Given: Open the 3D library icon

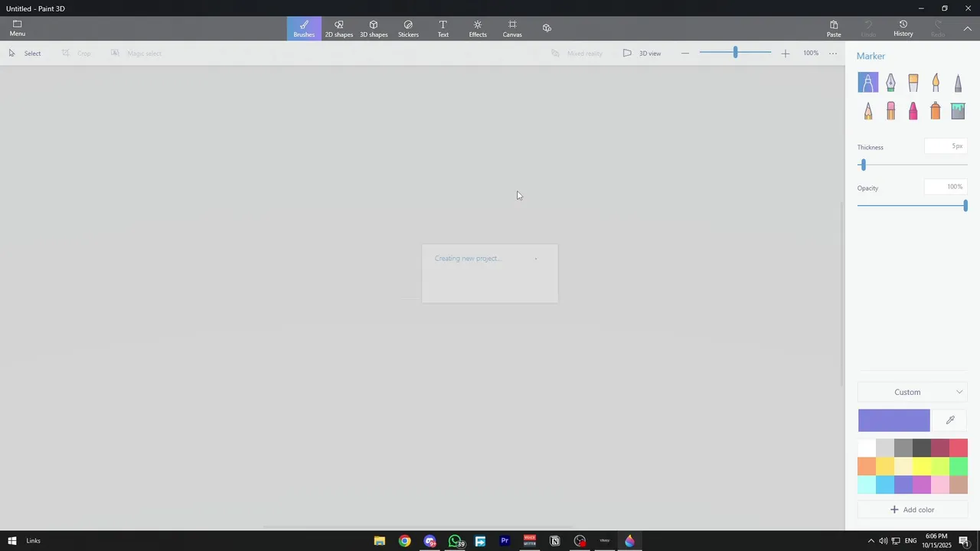Looking at the screenshot, I should 547,28.
